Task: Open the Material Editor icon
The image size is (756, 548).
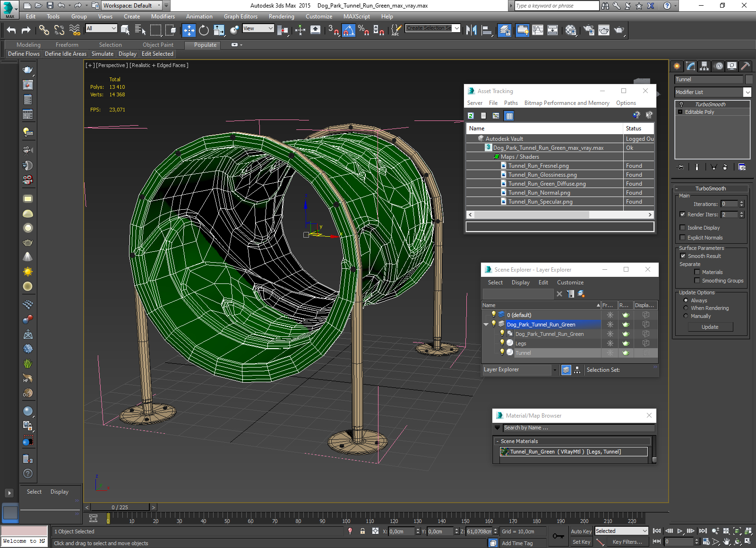Action: point(571,30)
